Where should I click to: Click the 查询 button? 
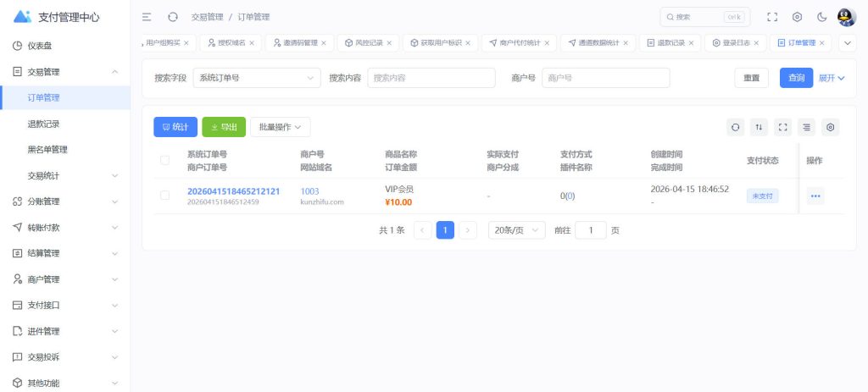coord(796,78)
